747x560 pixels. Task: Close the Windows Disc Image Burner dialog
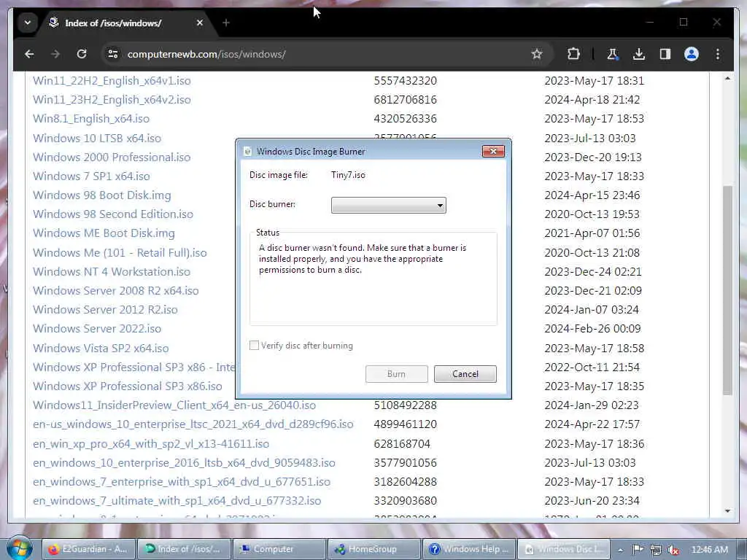coord(493,151)
